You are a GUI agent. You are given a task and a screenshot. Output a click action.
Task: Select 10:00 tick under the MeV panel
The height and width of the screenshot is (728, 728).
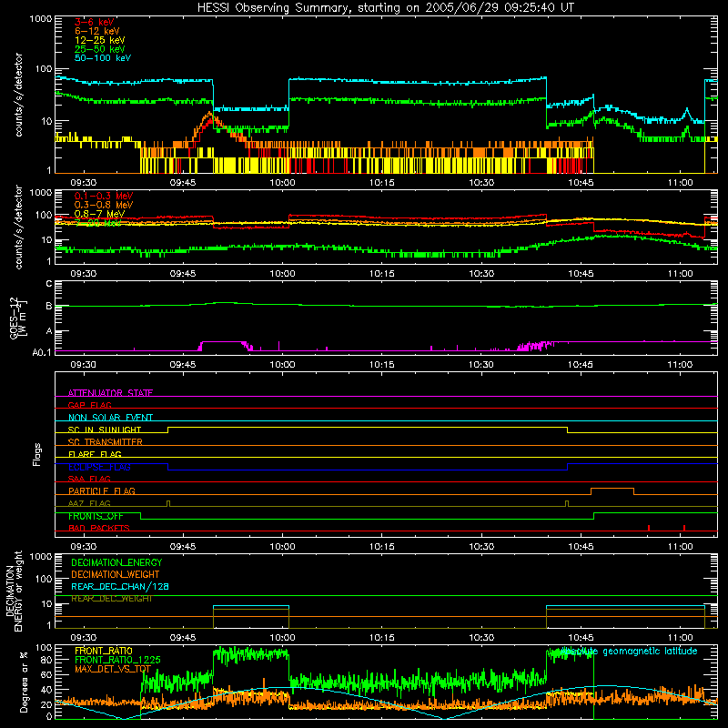point(282,274)
